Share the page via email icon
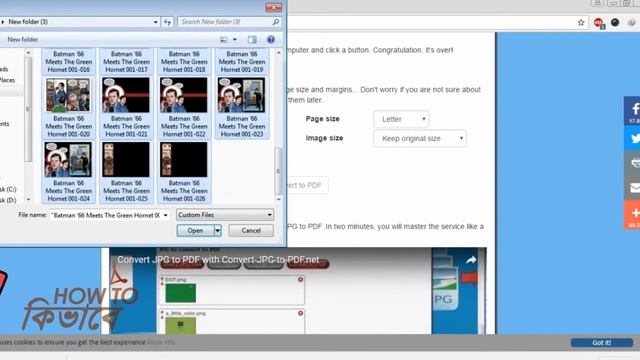The width and height of the screenshot is (640, 360). tap(633, 188)
